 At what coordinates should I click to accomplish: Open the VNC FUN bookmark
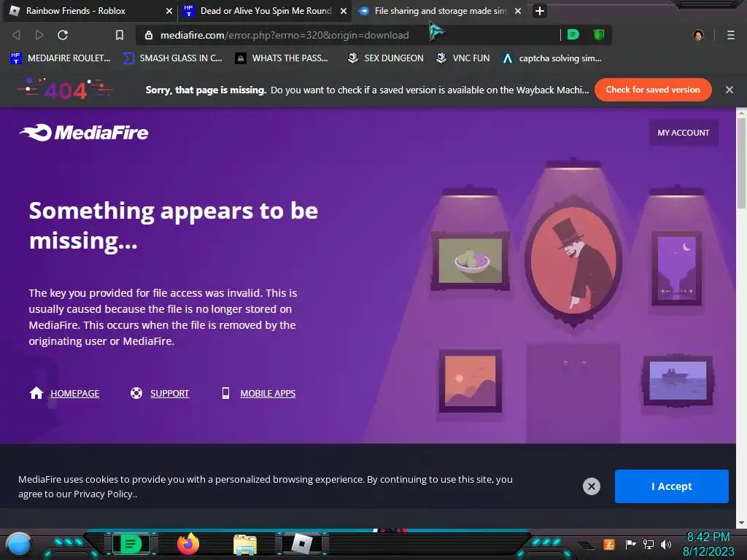point(463,58)
